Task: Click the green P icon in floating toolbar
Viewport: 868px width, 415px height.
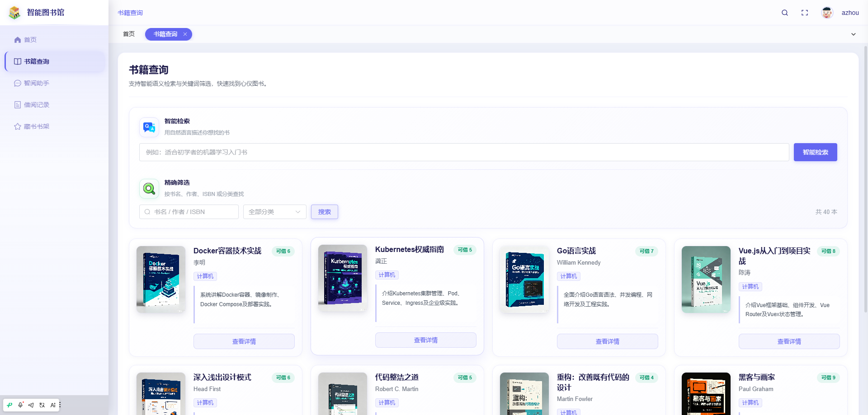Action: 9,405
